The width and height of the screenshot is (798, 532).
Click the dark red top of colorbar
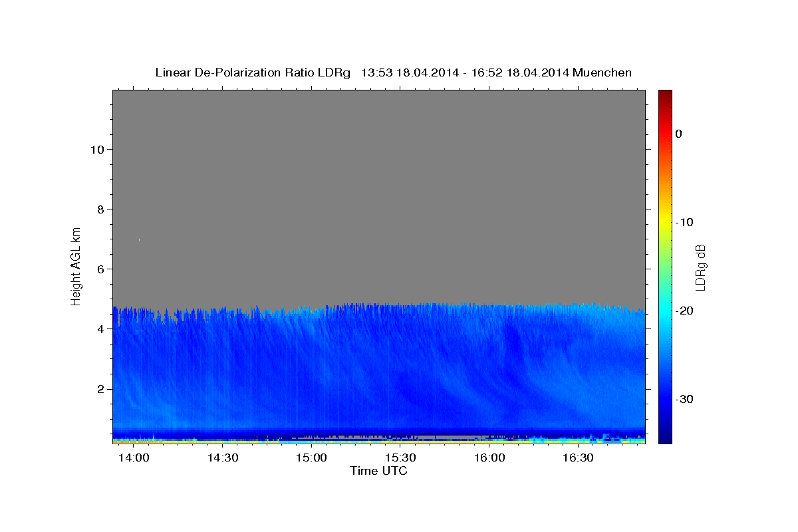click(665, 94)
